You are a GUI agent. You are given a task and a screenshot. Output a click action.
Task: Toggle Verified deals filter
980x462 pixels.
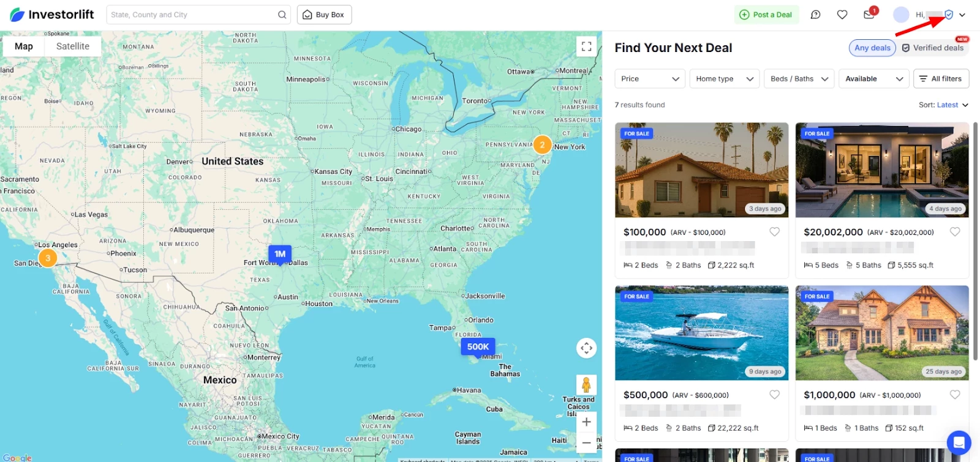(933, 48)
